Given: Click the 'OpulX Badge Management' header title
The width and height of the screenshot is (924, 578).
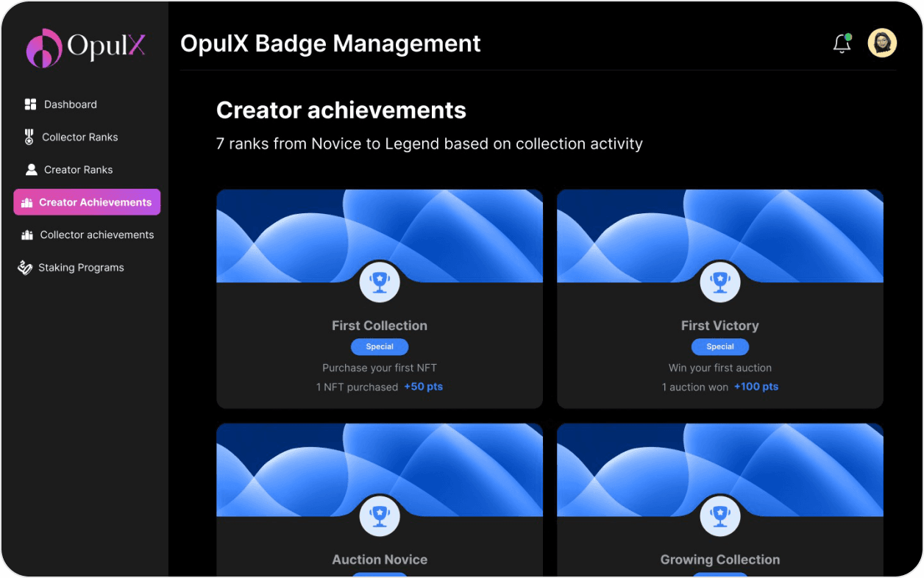Looking at the screenshot, I should click(x=330, y=43).
